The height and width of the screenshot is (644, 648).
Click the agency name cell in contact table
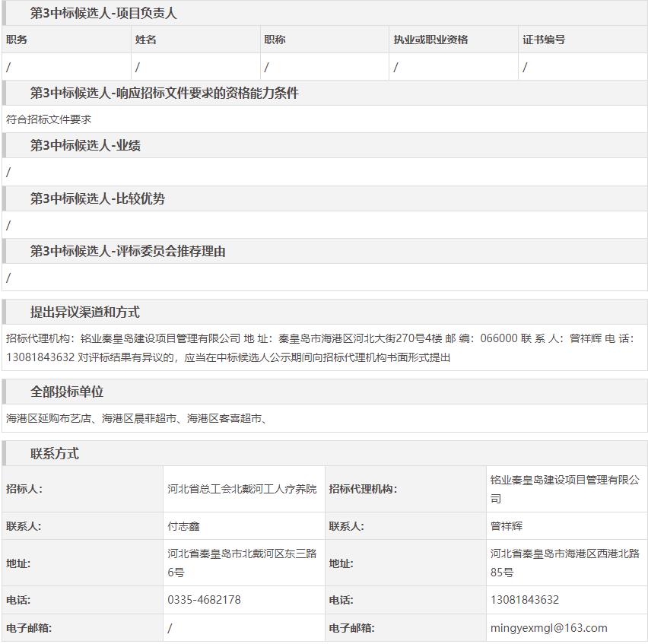click(564, 489)
